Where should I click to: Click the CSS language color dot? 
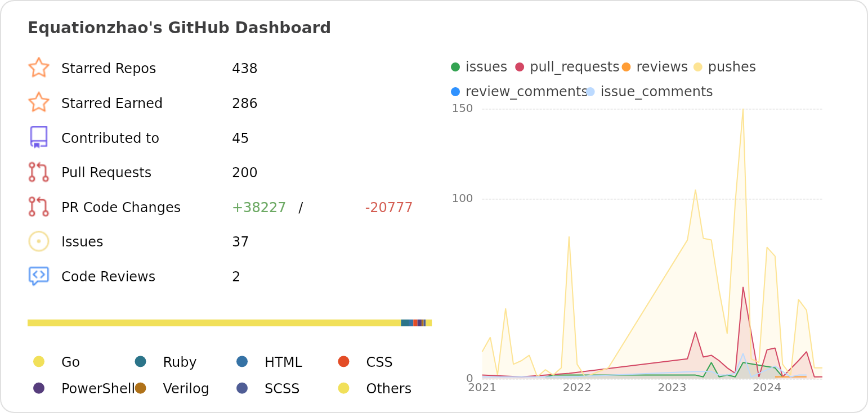point(344,361)
